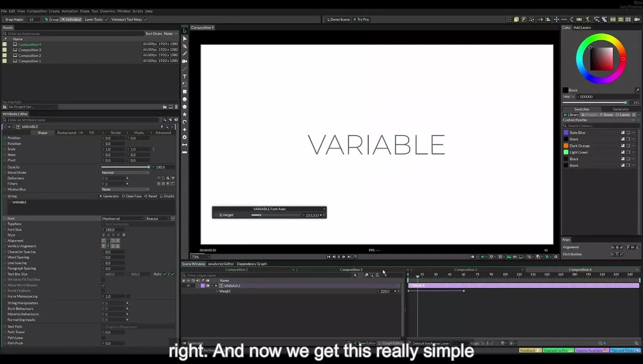This screenshot has width=643, height=364.
Task: Select the double-headed Arrow shape tool
Action: pos(185,145)
